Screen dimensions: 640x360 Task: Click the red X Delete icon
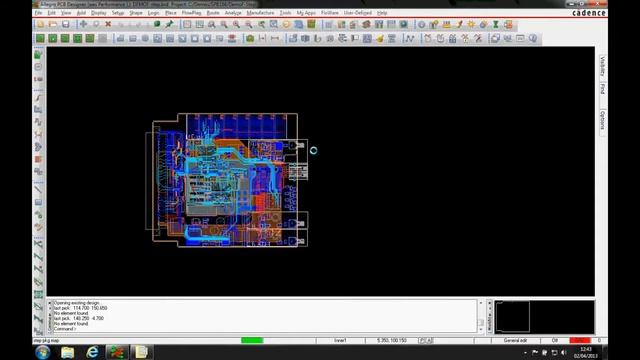click(x=108, y=24)
